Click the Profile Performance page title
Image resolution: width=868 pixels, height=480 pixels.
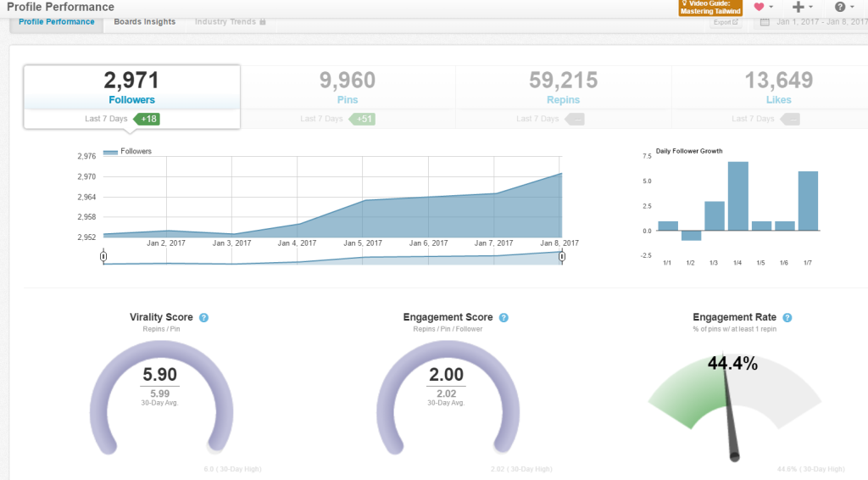coord(61,7)
